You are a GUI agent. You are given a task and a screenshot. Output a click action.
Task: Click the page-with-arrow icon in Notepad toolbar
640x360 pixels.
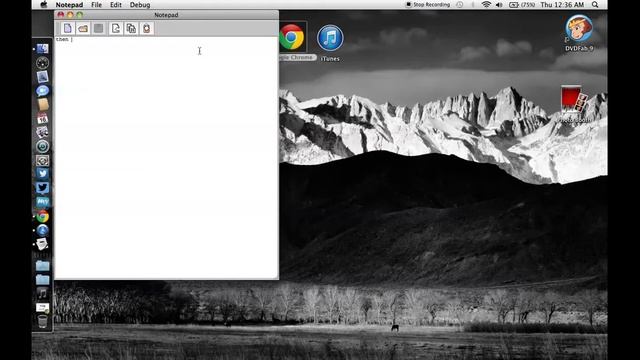tap(116, 28)
